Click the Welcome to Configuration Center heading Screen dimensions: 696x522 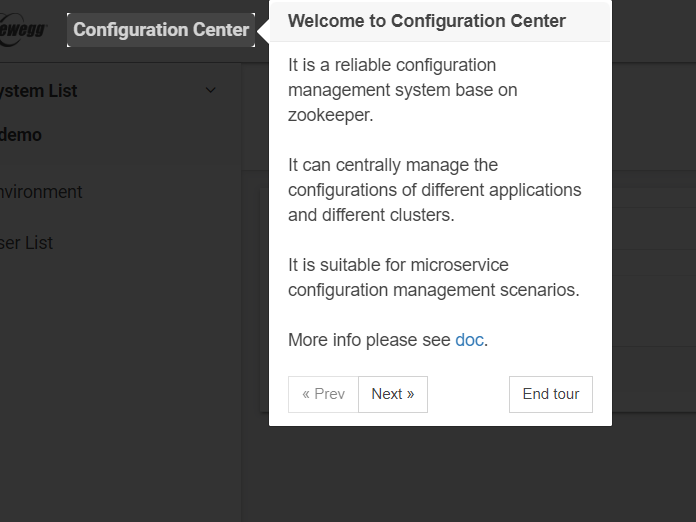pyautogui.click(x=427, y=21)
